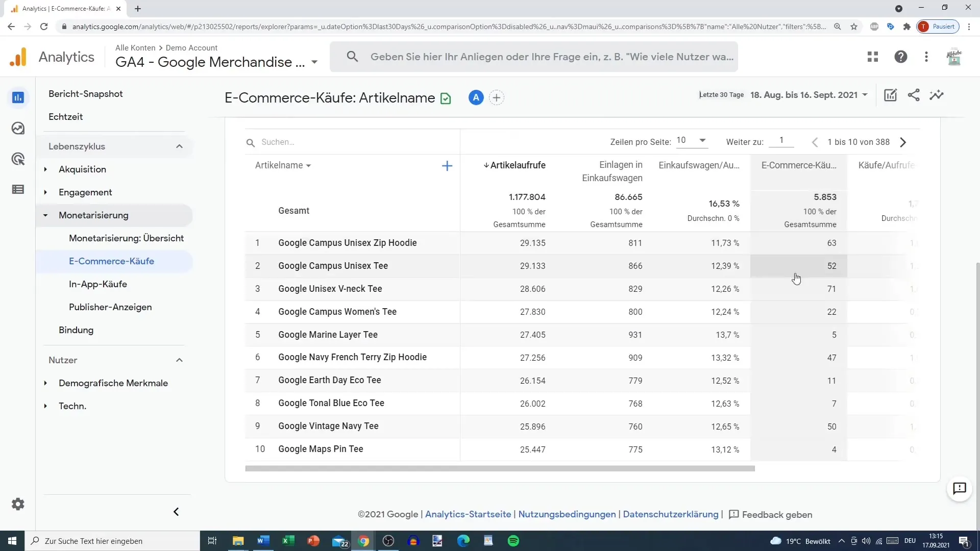Viewport: 980px width, 551px height.
Task: Go to next page of table results
Action: [x=903, y=142]
